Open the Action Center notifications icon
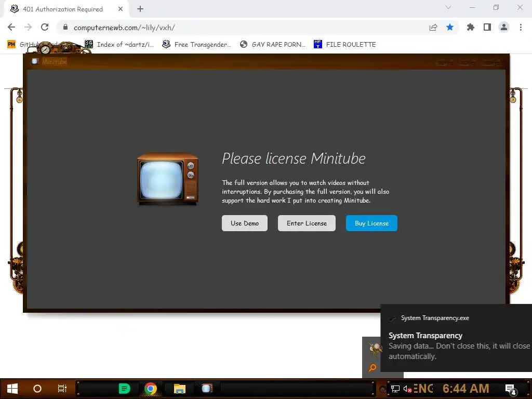532x399 pixels. [511, 389]
